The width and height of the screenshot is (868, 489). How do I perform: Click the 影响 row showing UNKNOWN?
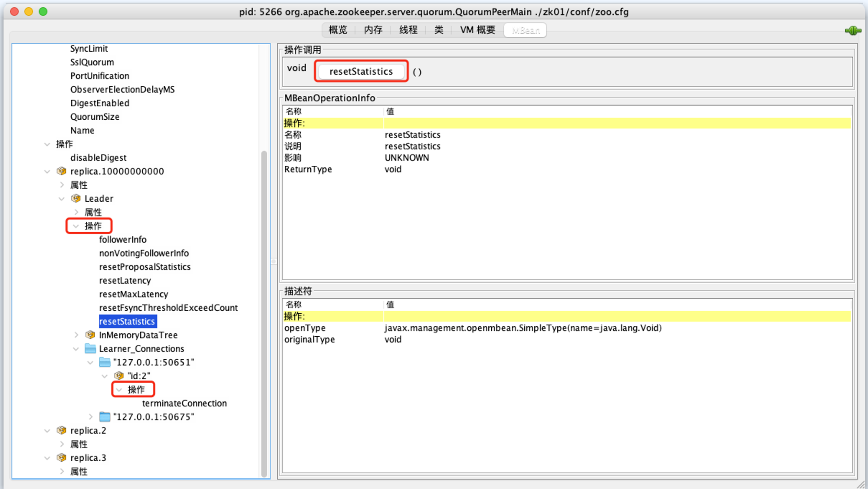(x=567, y=158)
